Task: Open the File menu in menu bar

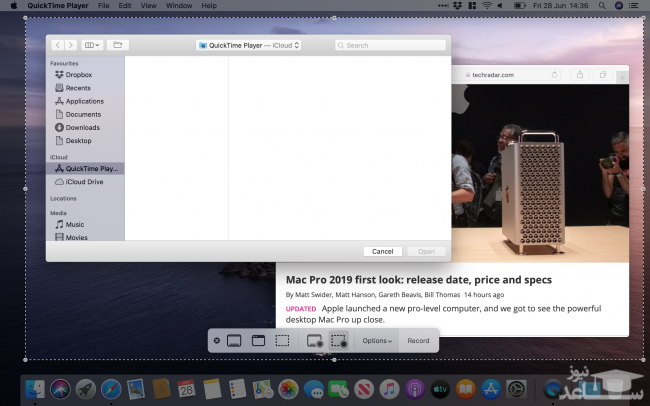Action: pos(103,6)
